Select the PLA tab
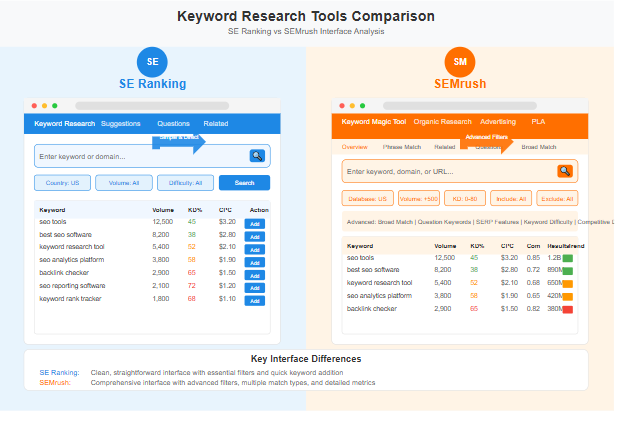Image resolution: width=626 pixels, height=421 pixels. (538, 122)
